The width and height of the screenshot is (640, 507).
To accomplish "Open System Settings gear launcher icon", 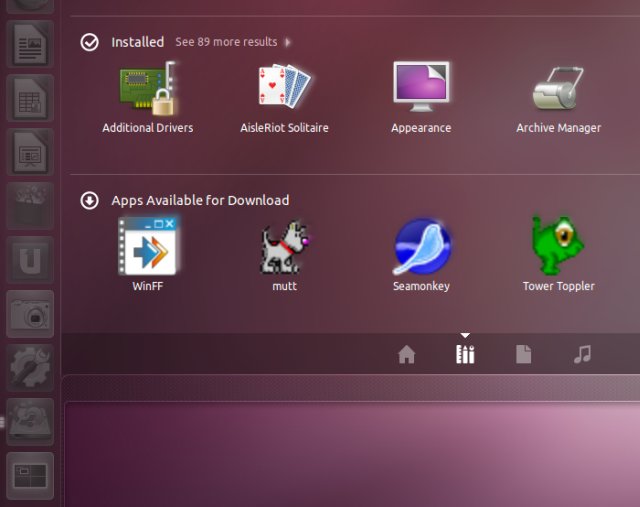I will click(30, 368).
